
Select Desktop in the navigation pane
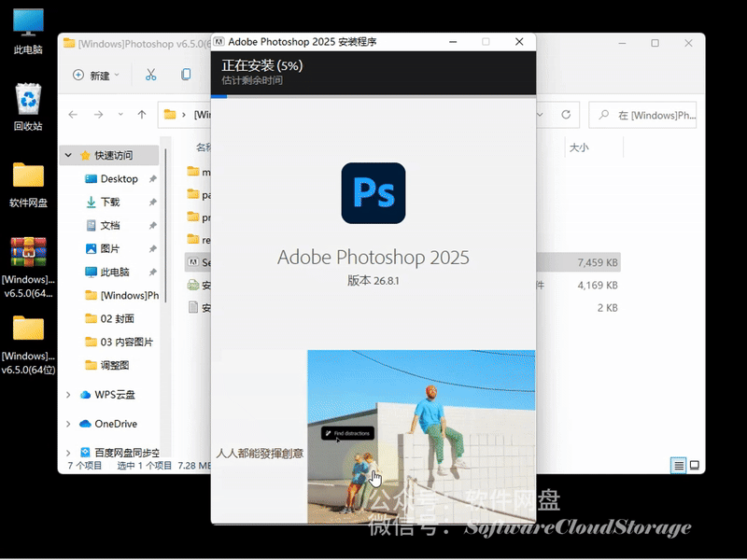pyautogui.click(x=119, y=179)
